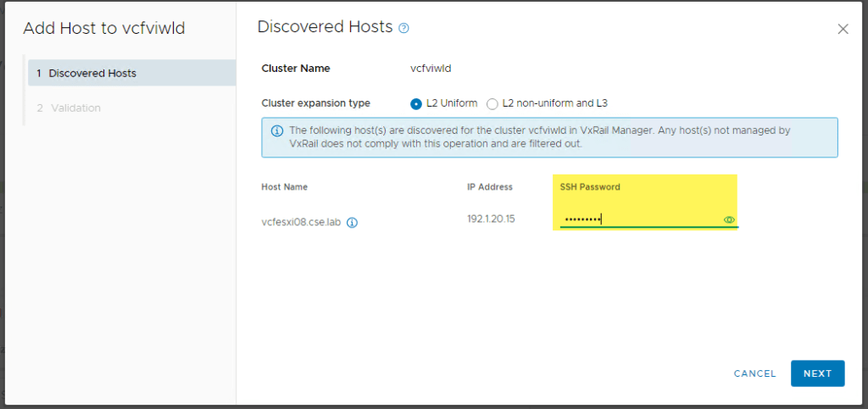Click the help icon beside Discovered Hosts title

coord(403,28)
